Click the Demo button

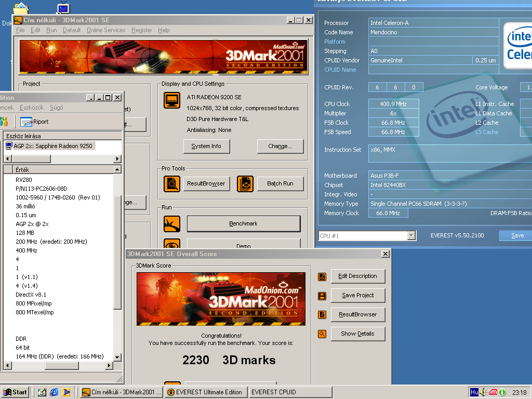(244, 244)
